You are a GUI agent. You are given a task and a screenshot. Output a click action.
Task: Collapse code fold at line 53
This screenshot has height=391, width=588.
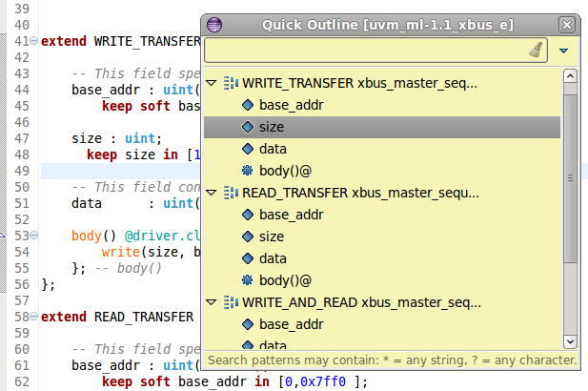[33, 236]
